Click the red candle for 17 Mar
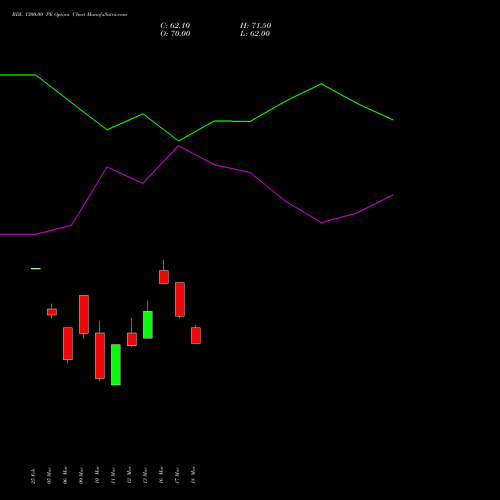Viewport: 500px width, 500px height. tap(180, 299)
